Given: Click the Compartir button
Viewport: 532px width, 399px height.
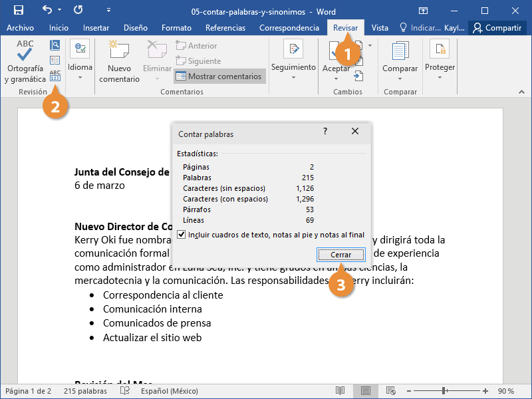Looking at the screenshot, I should point(497,28).
